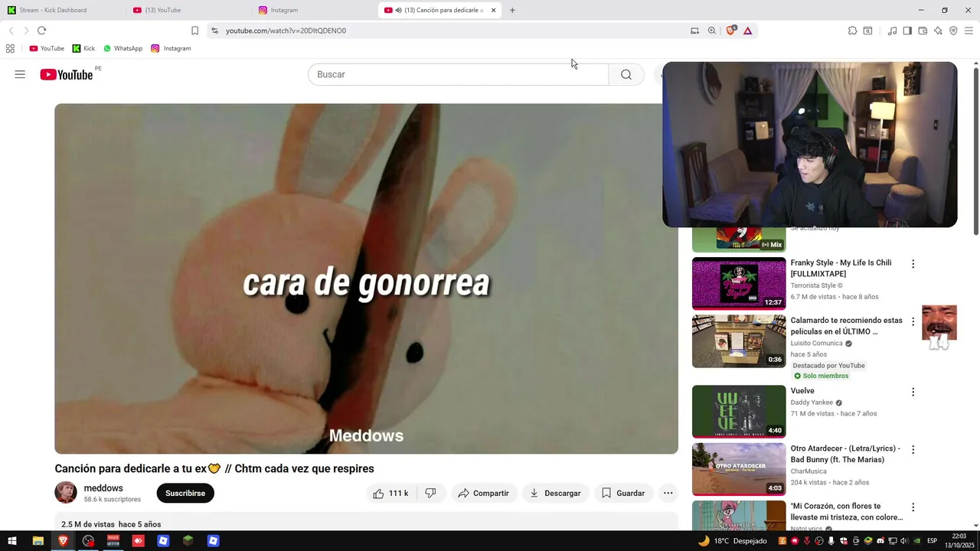Open more actions ellipsis below the video

point(668,494)
